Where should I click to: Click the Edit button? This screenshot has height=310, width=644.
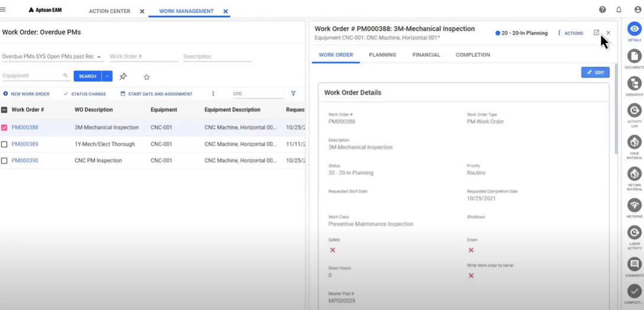(595, 72)
